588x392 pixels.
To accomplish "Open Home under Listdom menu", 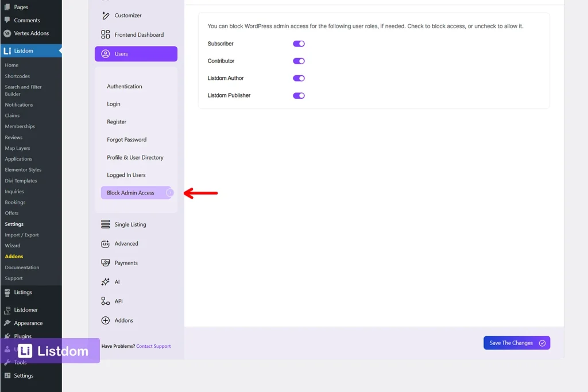I will 11,65.
